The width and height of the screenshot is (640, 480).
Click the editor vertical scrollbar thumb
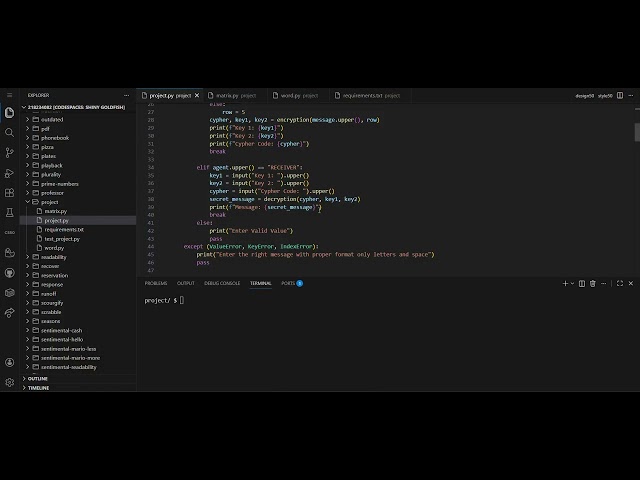[x=637, y=132]
